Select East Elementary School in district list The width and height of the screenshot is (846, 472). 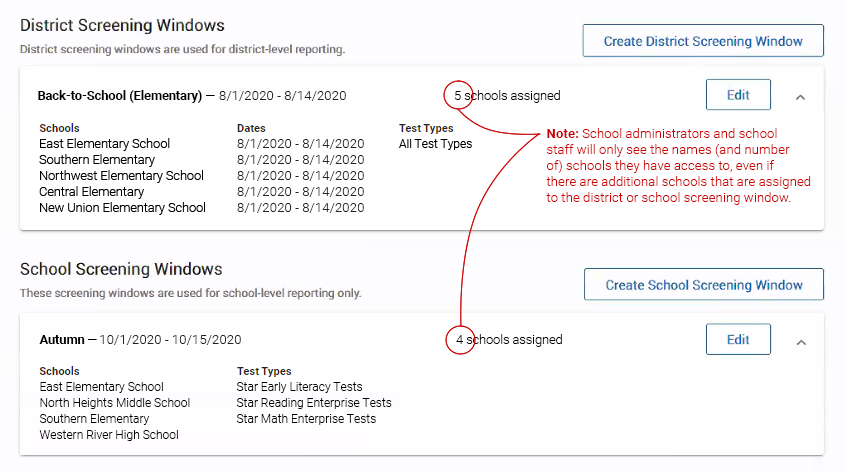click(105, 143)
